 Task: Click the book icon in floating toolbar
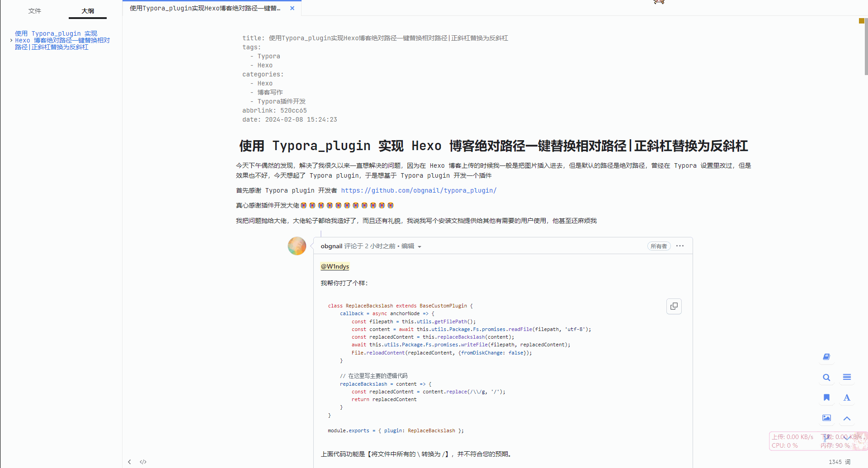point(826,357)
